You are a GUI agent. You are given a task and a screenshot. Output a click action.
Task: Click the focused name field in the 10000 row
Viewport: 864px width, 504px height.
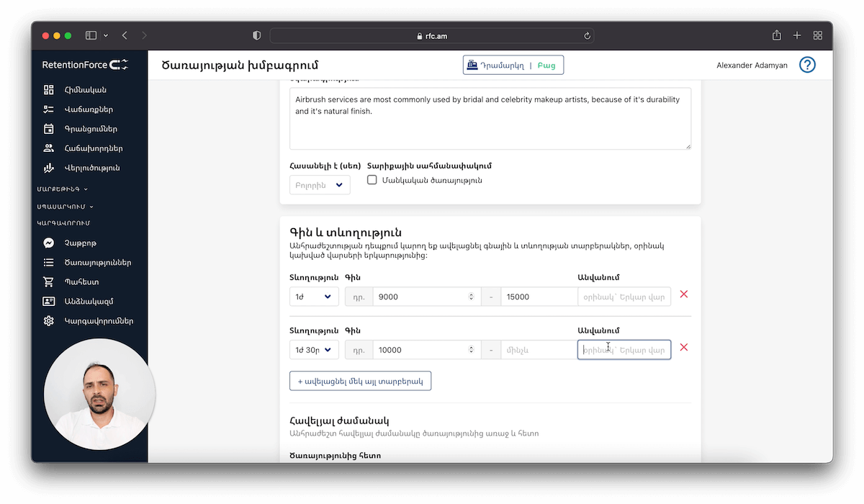tap(624, 350)
